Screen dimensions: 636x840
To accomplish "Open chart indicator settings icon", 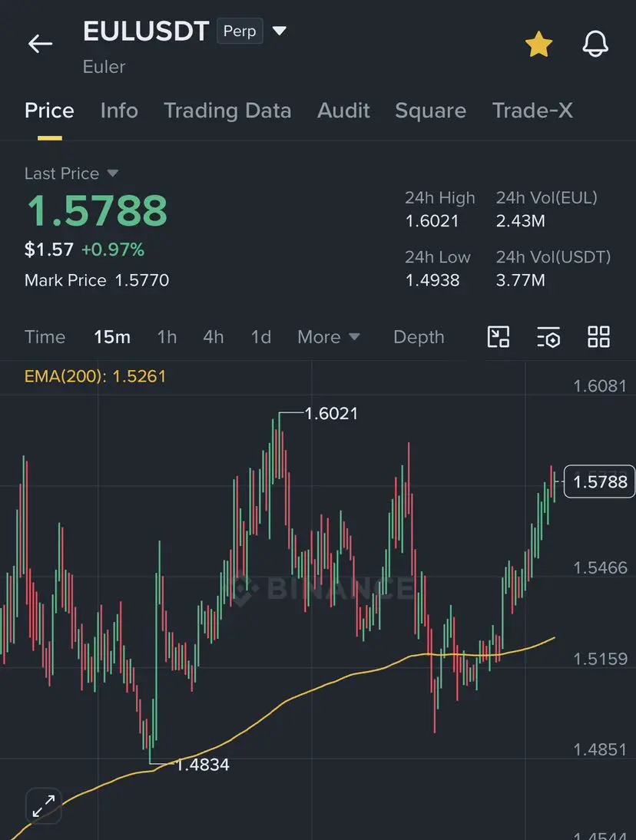I will (x=548, y=337).
